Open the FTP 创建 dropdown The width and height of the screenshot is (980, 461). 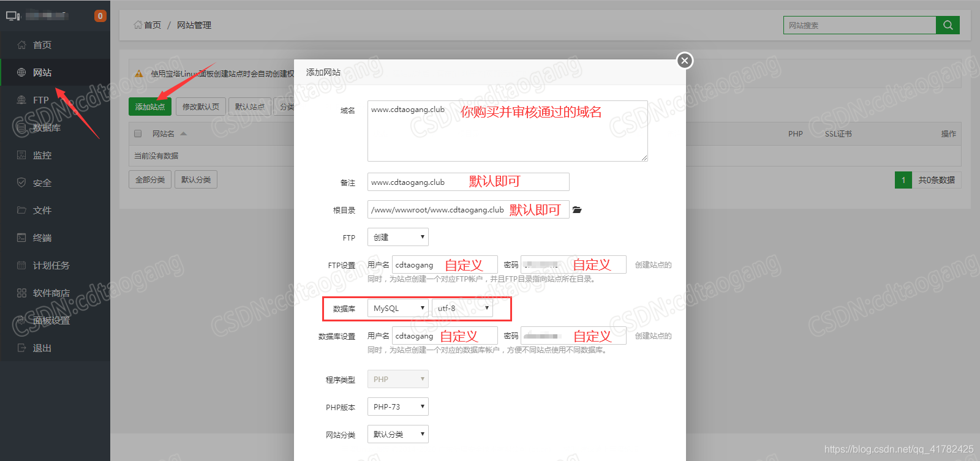398,237
